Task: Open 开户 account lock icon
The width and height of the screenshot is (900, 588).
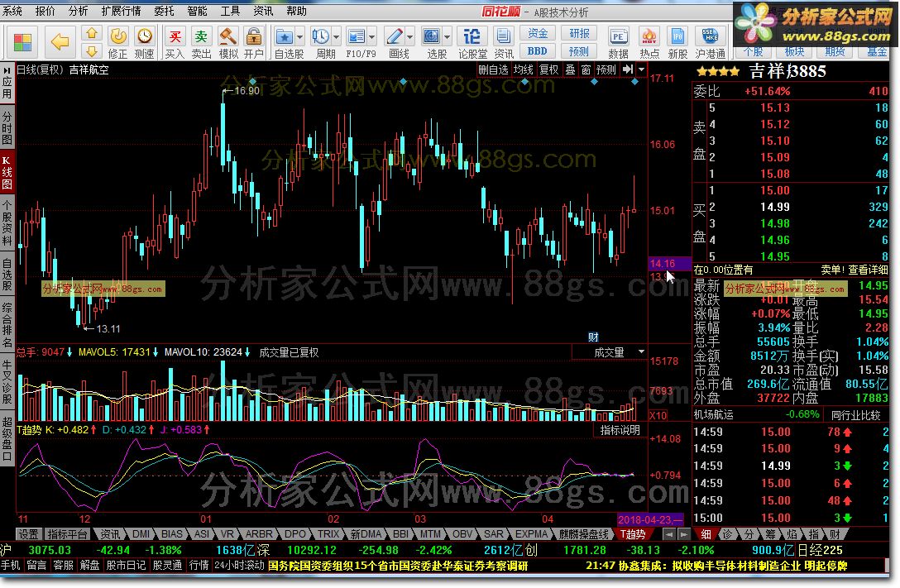Action: [x=253, y=42]
